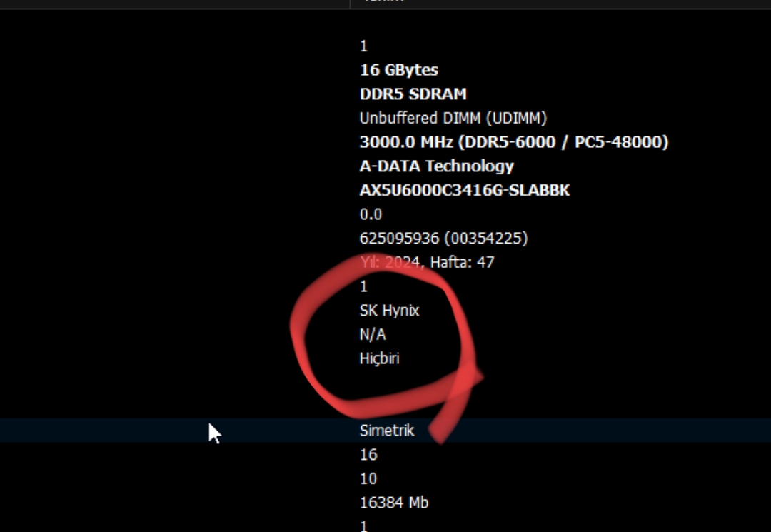Click the 3000.0 MHz DDR5-6000 speed value
This screenshot has width=771, height=532.
(x=513, y=142)
